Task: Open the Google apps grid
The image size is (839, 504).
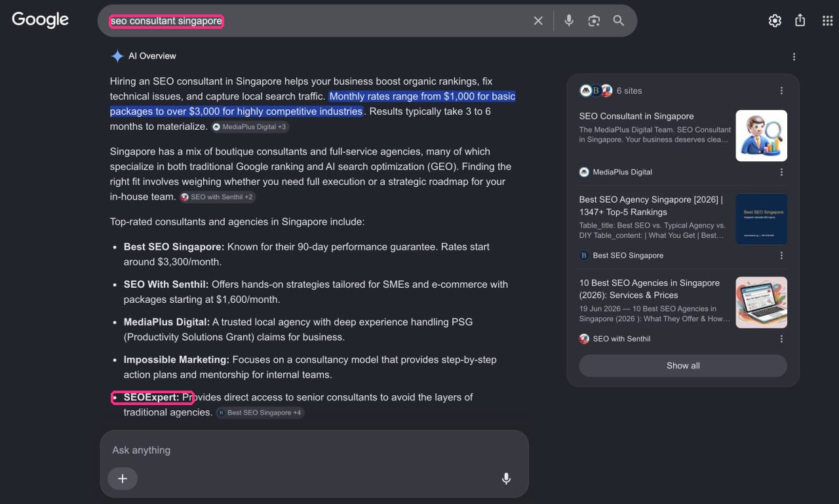Action: 827,20
